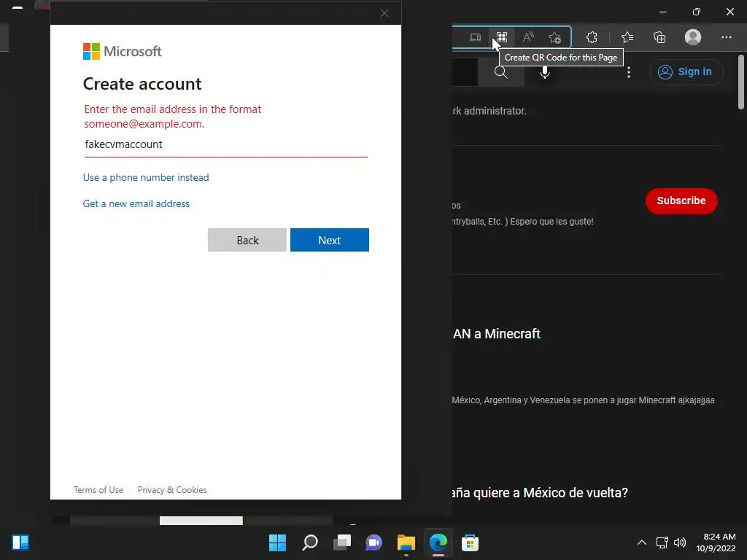
Task: Open the Privacy & Cookies link
Action: pyautogui.click(x=172, y=489)
